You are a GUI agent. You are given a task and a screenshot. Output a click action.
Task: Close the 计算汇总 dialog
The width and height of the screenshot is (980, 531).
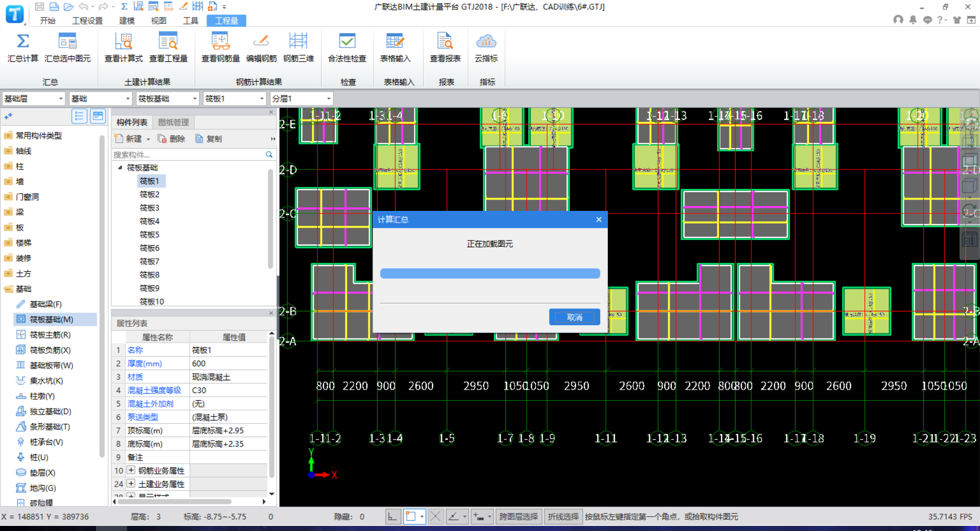coord(599,220)
